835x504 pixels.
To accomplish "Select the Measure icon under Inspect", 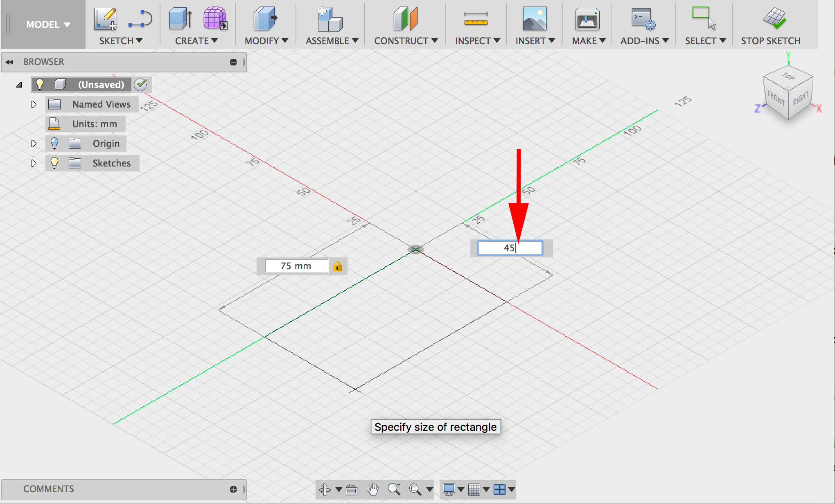I will [x=476, y=19].
